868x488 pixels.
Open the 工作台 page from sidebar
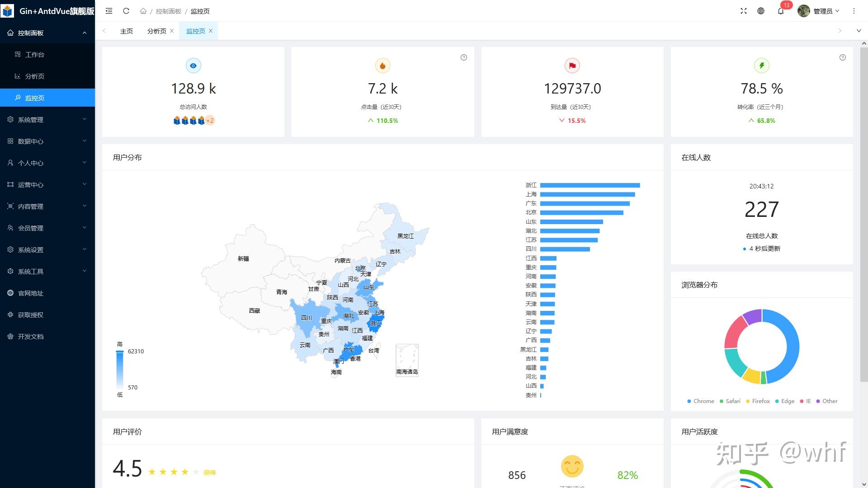[47, 54]
